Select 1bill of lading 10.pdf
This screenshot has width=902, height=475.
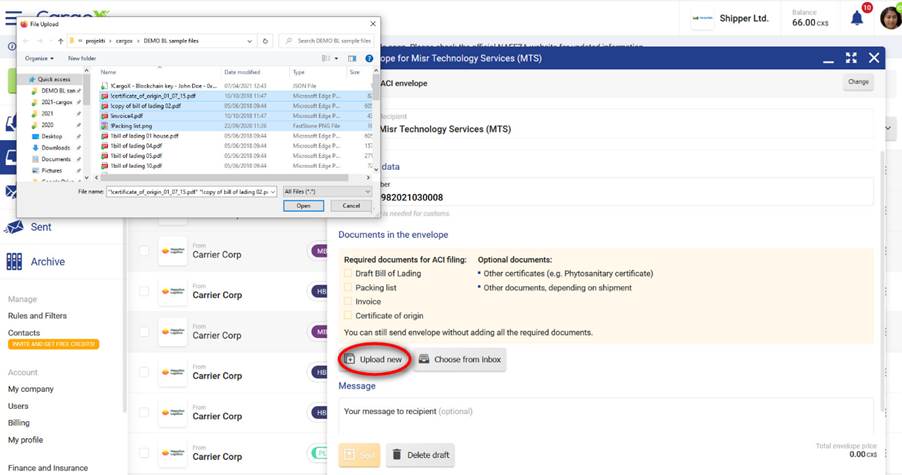pos(236,166)
